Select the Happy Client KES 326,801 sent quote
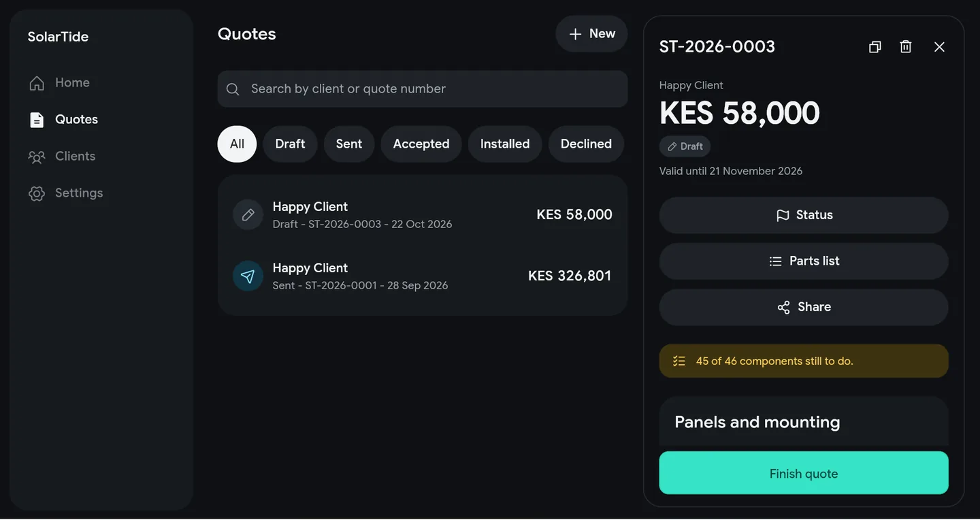 [x=423, y=276]
